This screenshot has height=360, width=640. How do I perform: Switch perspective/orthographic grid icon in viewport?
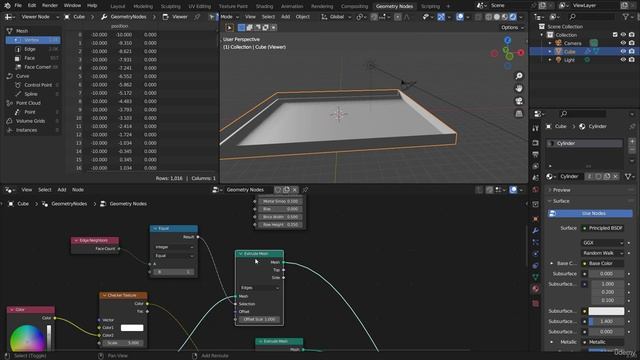click(519, 113)
